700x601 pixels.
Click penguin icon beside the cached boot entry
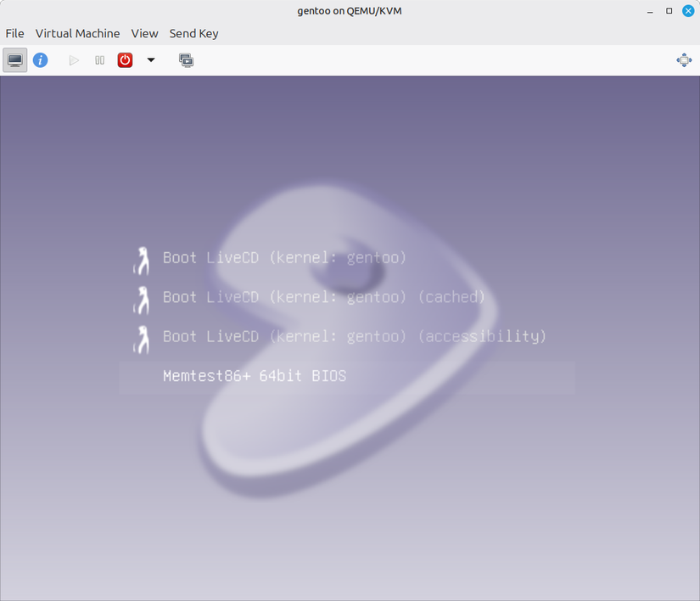pos(142,300)
